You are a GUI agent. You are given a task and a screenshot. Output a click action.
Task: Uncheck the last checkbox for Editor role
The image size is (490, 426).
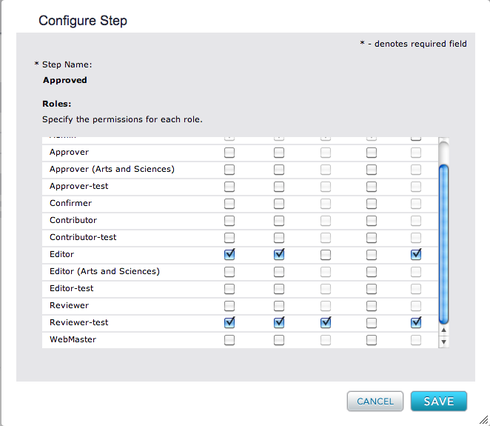pyautogui.click(x=416, y=255)
